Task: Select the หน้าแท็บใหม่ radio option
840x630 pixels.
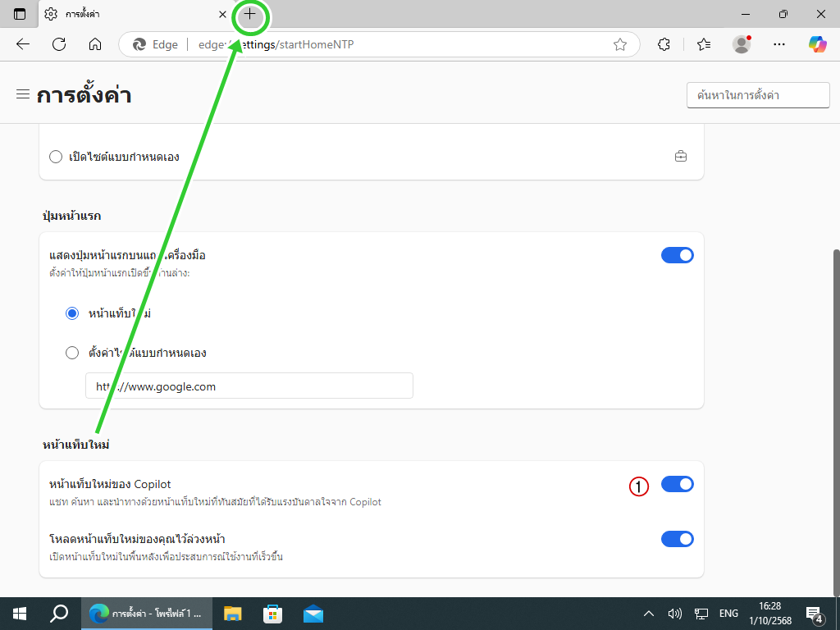Action: point(72,313)
